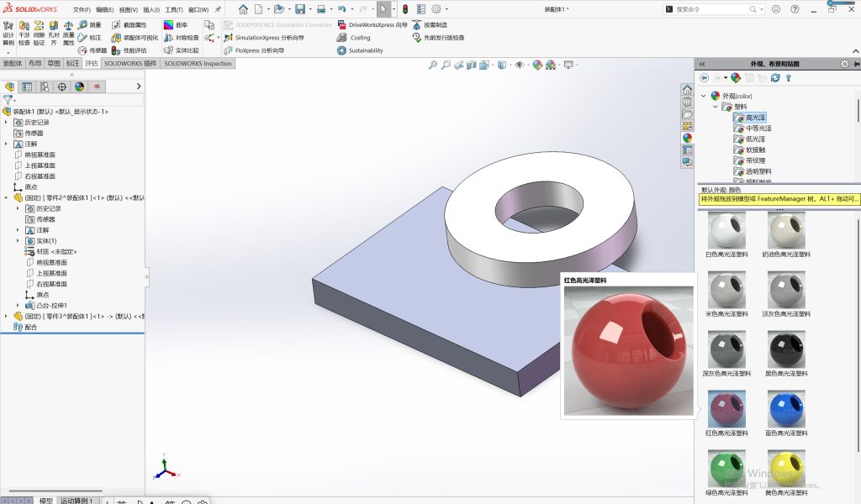Open the DisplayManager tab in the feature tree panel

(80, 87)
